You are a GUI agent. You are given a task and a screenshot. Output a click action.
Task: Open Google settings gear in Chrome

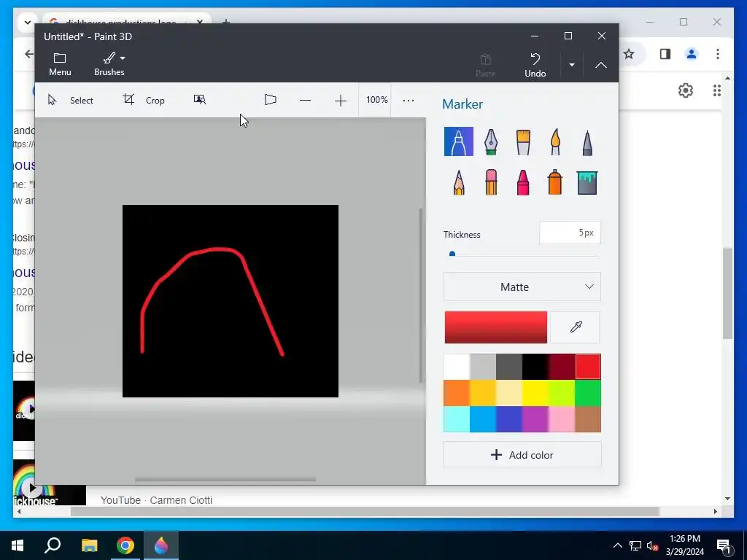[x=686, y=90]
